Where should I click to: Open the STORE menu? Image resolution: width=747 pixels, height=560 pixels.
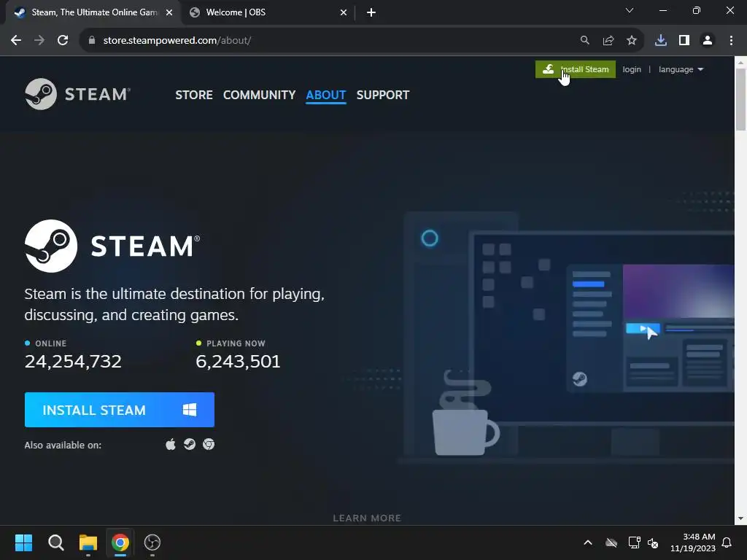[x=194, y=95]
